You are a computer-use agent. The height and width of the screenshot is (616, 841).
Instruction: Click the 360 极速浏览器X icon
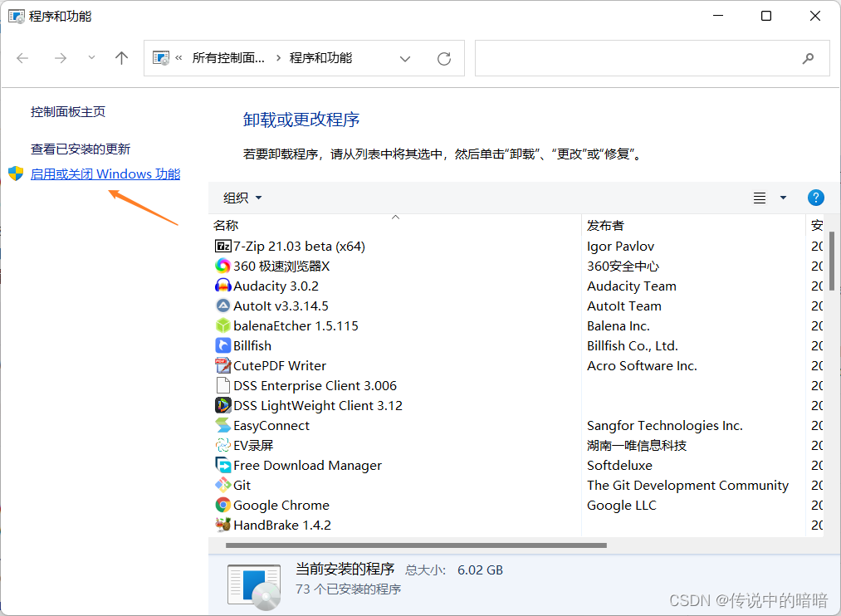(222, 266)
